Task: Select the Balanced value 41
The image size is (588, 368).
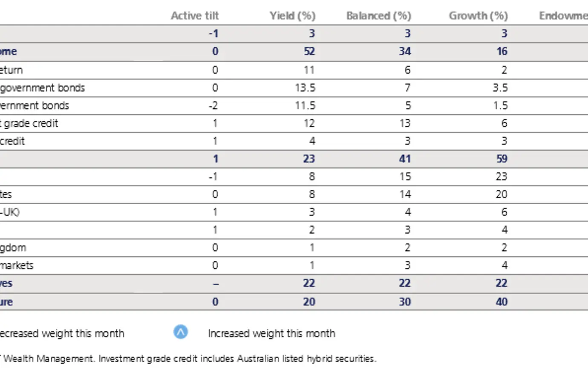Action: [x=405, y=159]
